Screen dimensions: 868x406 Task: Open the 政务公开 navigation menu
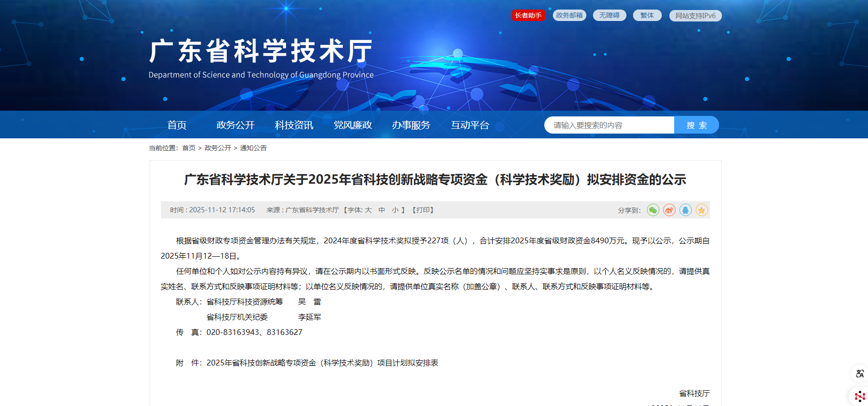(235, 125)
